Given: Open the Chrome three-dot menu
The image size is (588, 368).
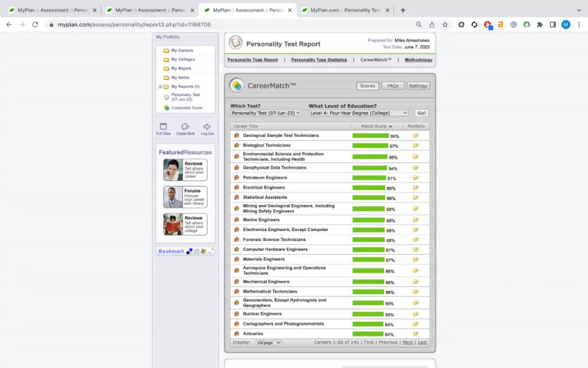Looking at the screenshot, I should [x=579, y=24].
